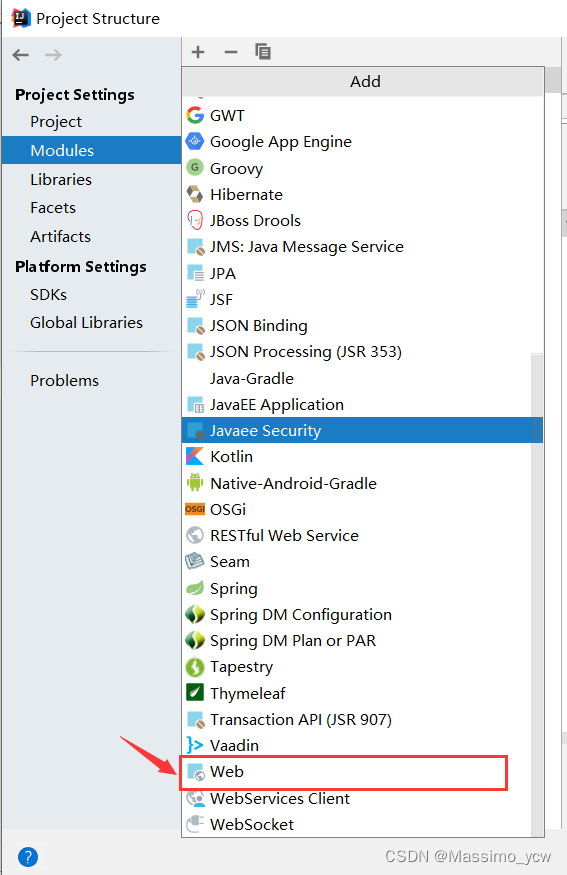Screen dimensions: 567x875
Task: Click the Remove minus icon in toolbar
Action: click(x=230, y=52)
